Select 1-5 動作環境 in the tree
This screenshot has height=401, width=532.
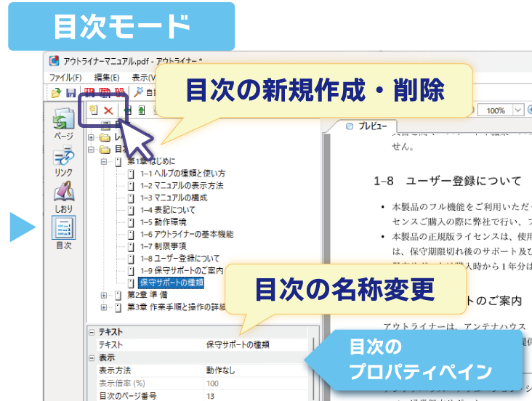167,222
